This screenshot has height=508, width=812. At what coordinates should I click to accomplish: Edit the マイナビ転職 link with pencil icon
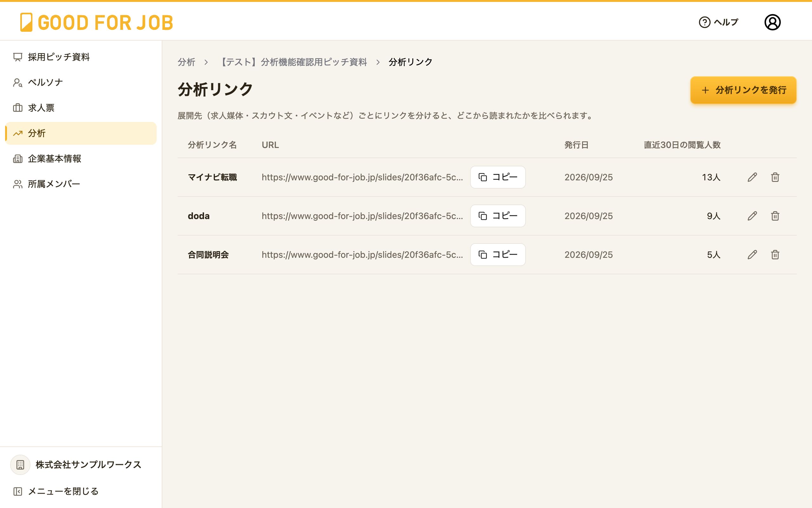[x=752, y=177]
